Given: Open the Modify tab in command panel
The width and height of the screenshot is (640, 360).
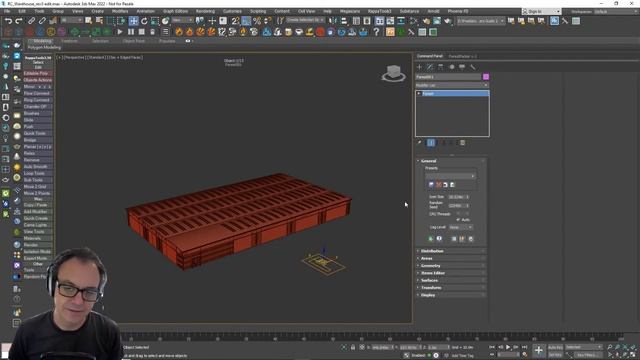Looking at the screenshot, I should (x=430, y=67).
